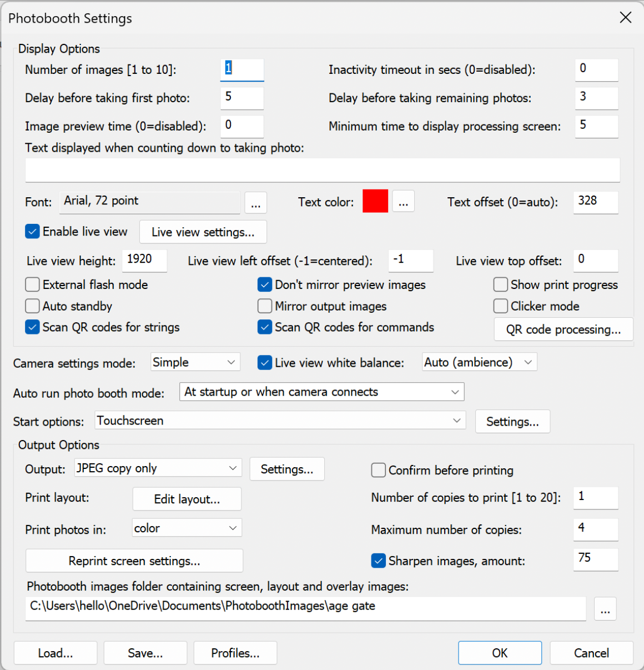Browse for Photobooth images folder
Screen dimensions: 644x670
click(605, 609)
